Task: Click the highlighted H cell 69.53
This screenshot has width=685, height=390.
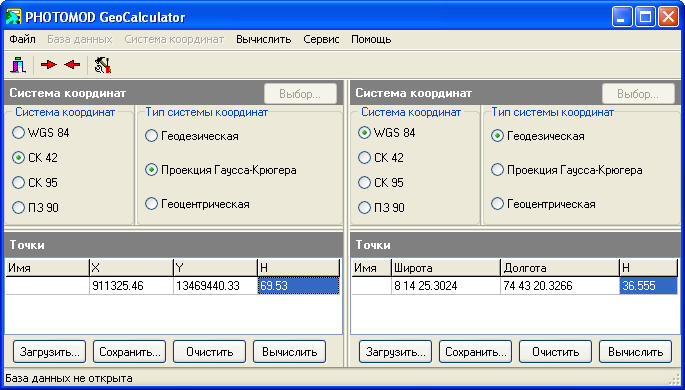Action: coord(298,286)
